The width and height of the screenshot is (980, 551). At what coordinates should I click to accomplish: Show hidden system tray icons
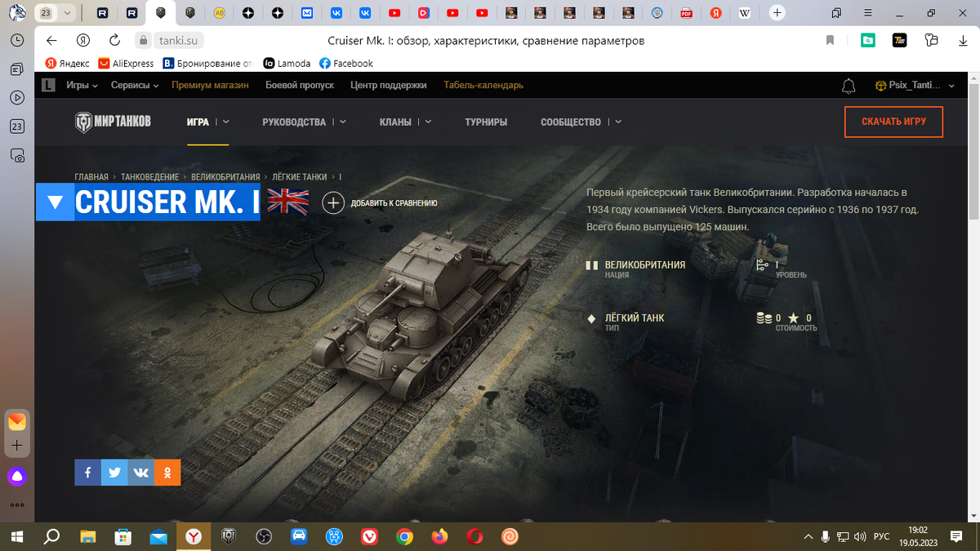click(x=808, y=536)
